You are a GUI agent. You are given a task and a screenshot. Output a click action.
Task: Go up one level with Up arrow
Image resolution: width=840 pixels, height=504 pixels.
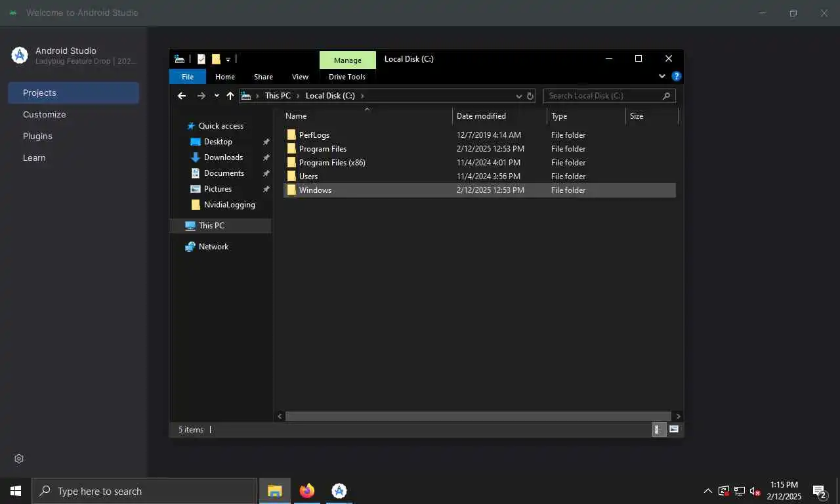230,96
